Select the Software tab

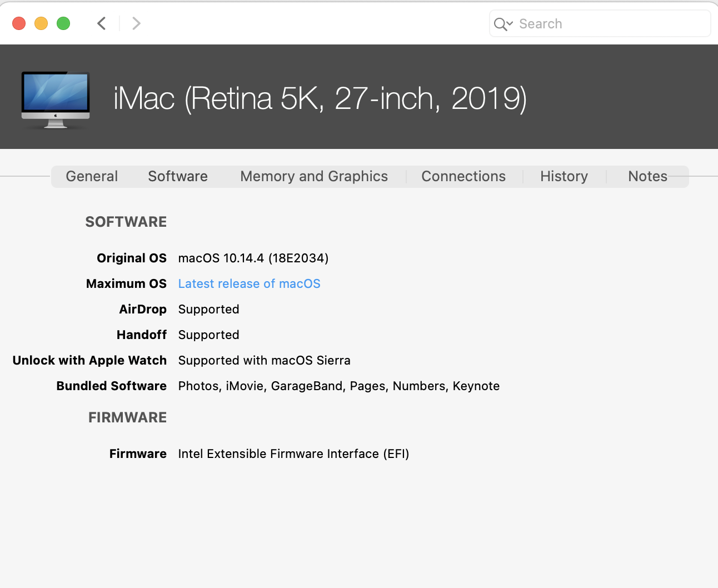click(x=178, y=176)
